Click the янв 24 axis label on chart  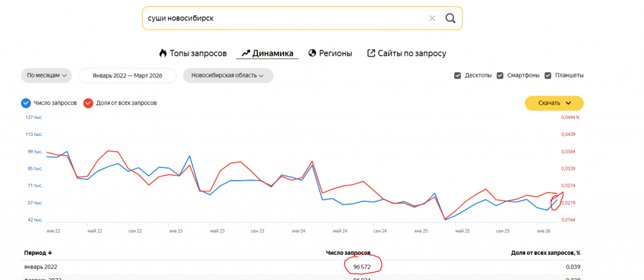tap(299, 231)
